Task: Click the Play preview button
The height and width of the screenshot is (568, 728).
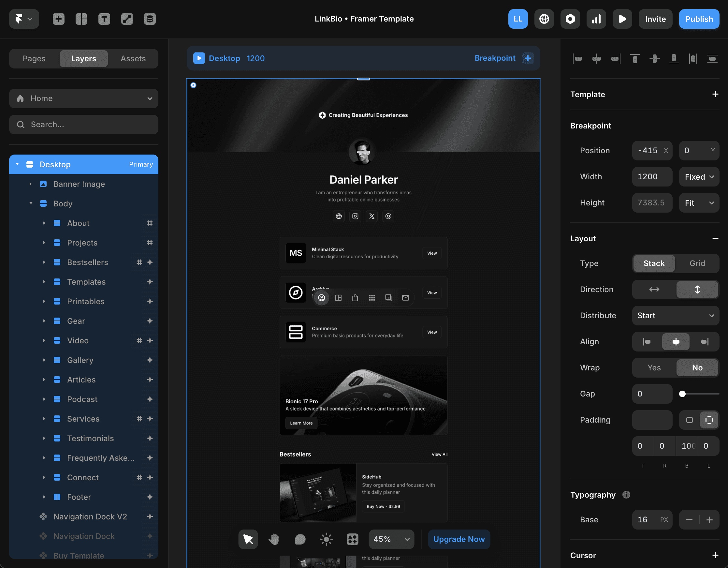Action: 622,19
